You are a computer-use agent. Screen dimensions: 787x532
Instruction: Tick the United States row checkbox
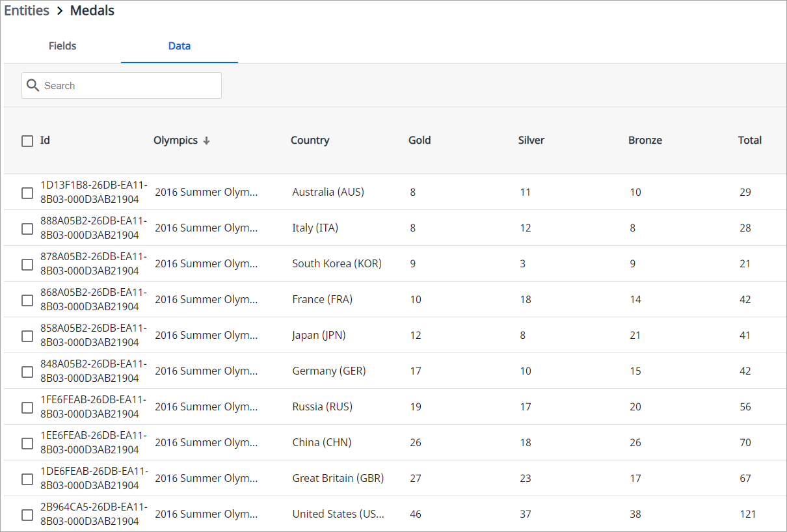[27, 515]
